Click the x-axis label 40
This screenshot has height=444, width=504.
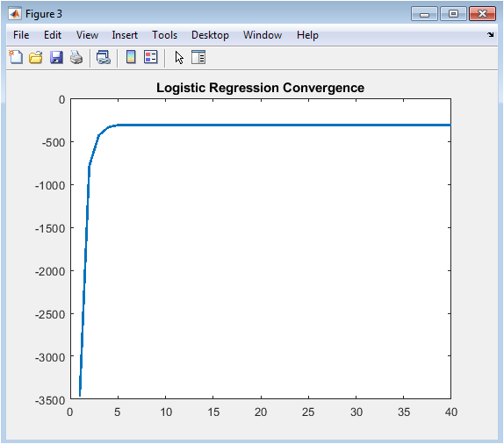451,412
